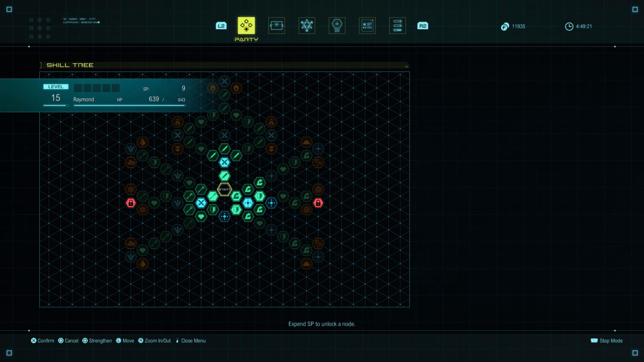Select the list/status panel icon
Image resolution: width=644 pixels, height=362 pixels.
367,25
